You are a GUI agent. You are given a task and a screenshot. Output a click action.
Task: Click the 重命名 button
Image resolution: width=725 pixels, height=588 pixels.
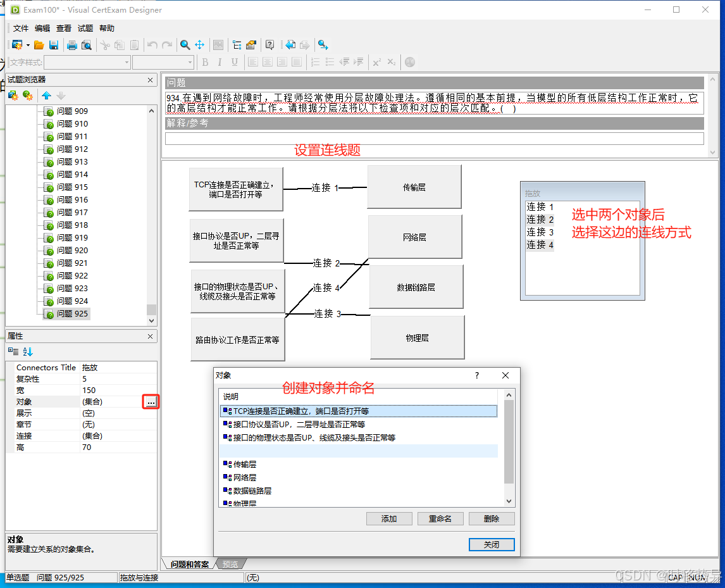440,518
